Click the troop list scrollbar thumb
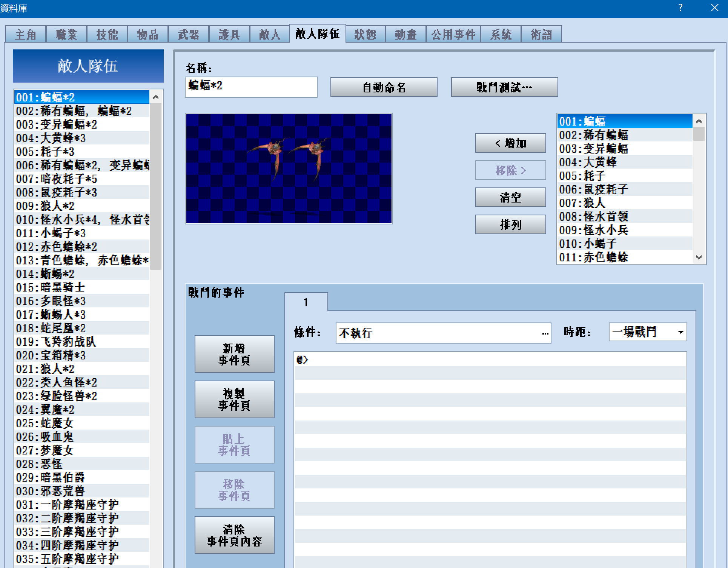This screenshot has height=568, width=728. (x=156, y=187)
